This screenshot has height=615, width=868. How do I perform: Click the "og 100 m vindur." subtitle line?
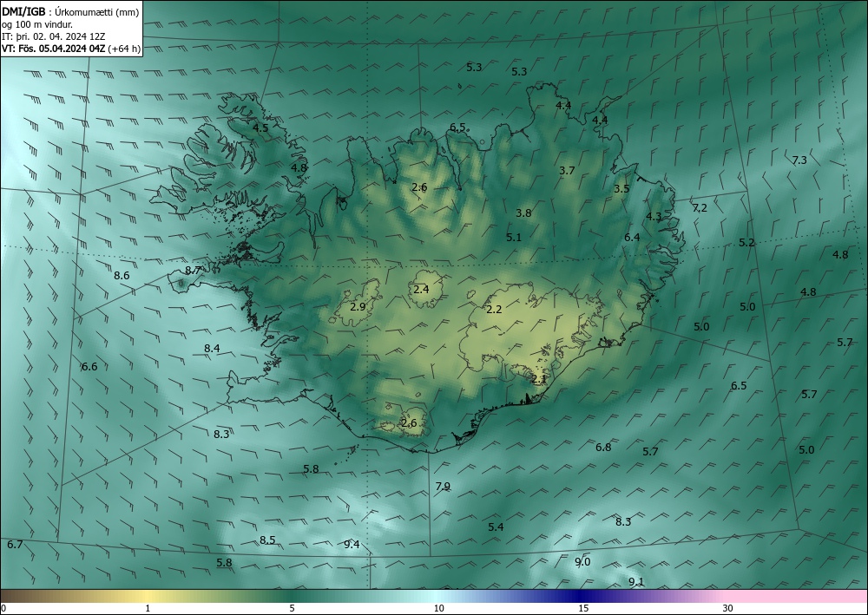(37, 24)
